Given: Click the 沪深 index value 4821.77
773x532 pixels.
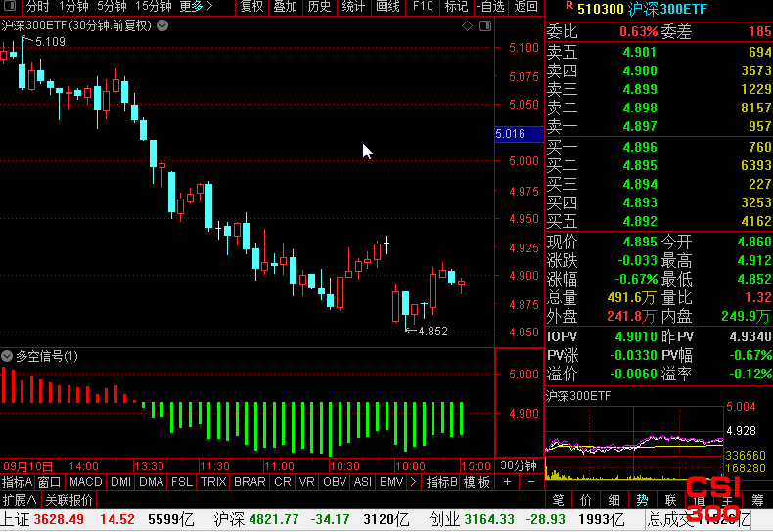Looking at the screenshot, I should [x=274, y=519].
